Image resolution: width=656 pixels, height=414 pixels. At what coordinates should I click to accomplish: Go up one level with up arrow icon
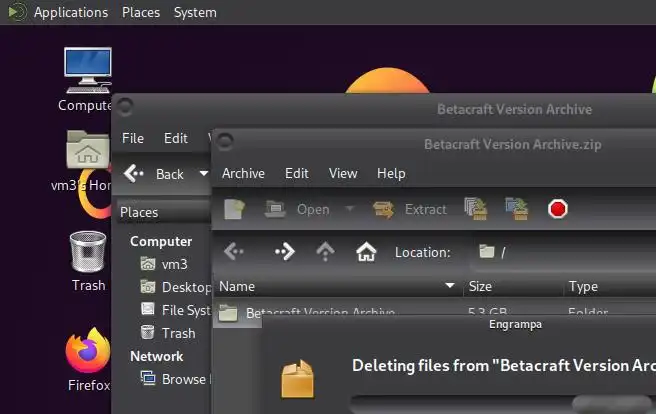pyautogui.click(x=325, y=252)
